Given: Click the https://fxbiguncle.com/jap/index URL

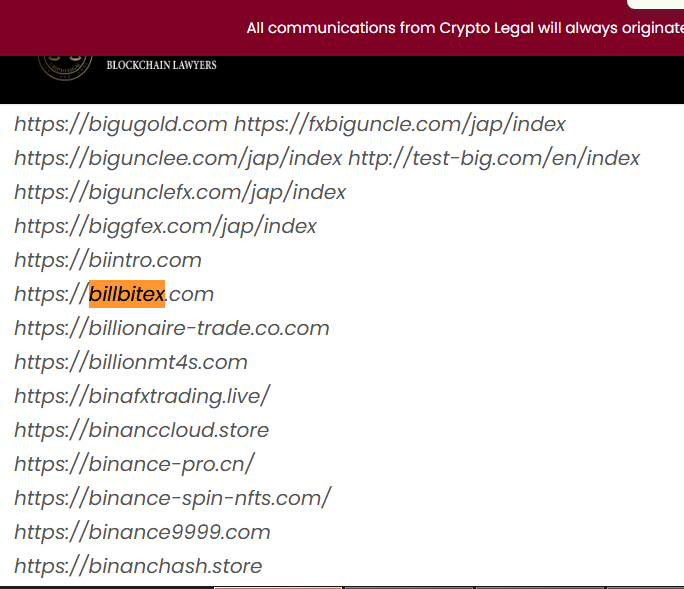Looking at the screenshot, I should point(400,124).
